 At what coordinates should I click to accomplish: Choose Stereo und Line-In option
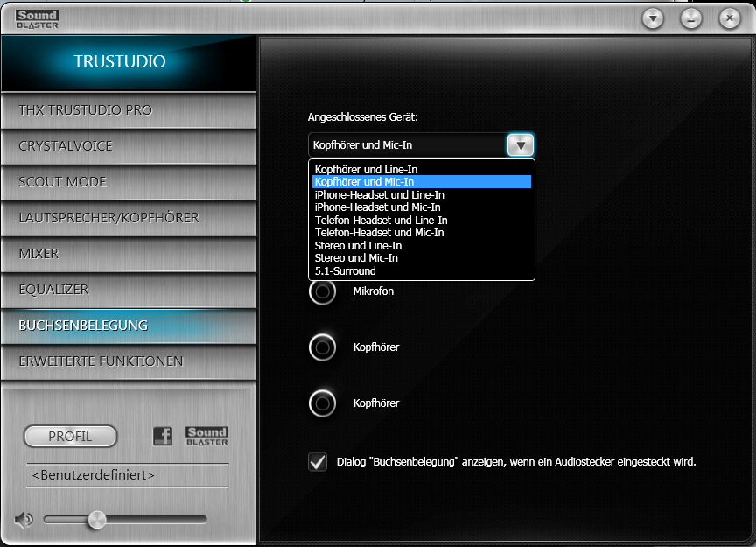422,246
